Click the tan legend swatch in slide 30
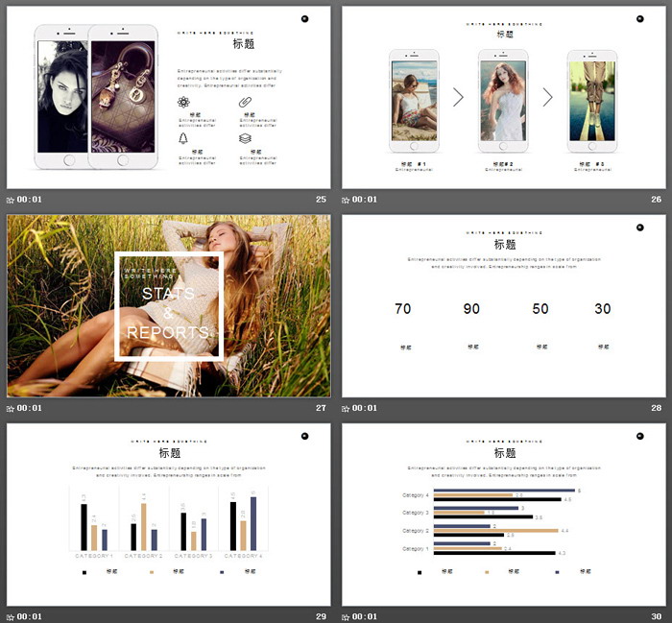The height and width of the screenshot is (623, 672). [488, 572]
